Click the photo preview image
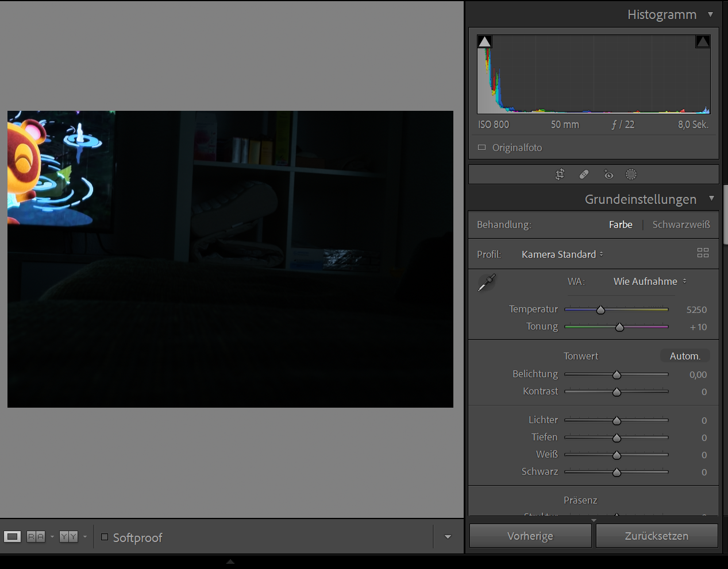The height and width of the screenshot is (569, 728). point(230,259)
